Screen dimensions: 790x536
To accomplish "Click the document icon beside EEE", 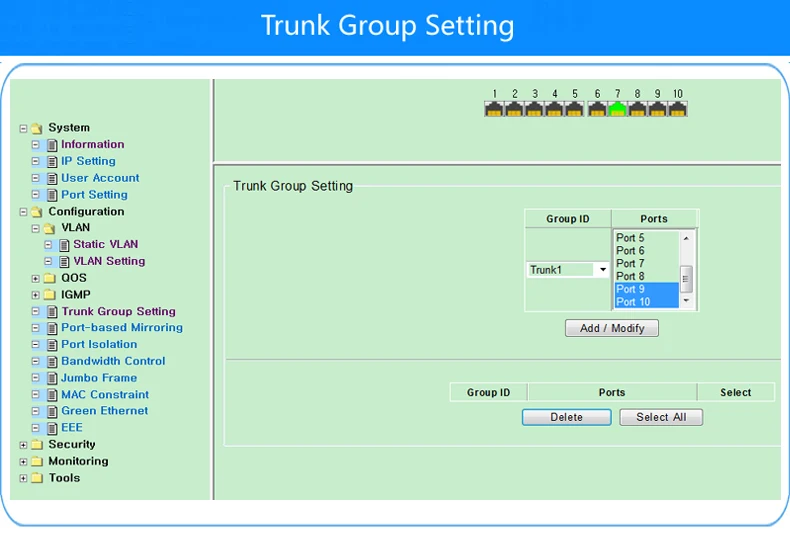I will point(52,428).
